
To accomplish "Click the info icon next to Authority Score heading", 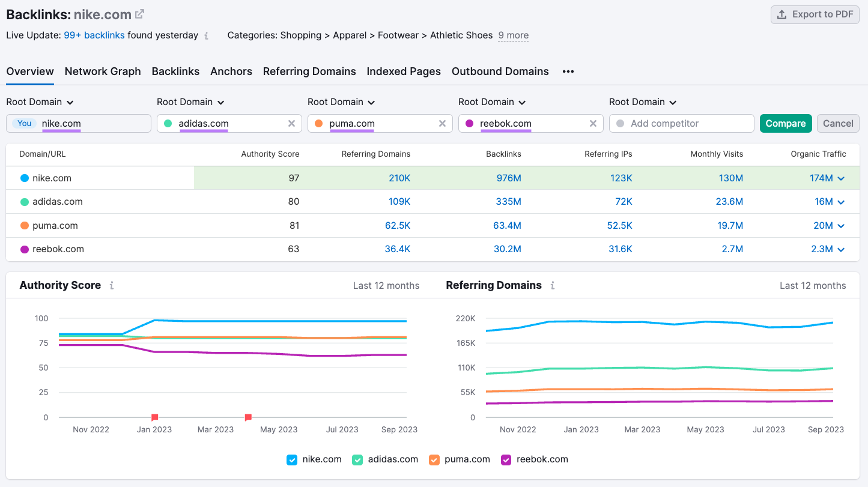I will point(111,286).
